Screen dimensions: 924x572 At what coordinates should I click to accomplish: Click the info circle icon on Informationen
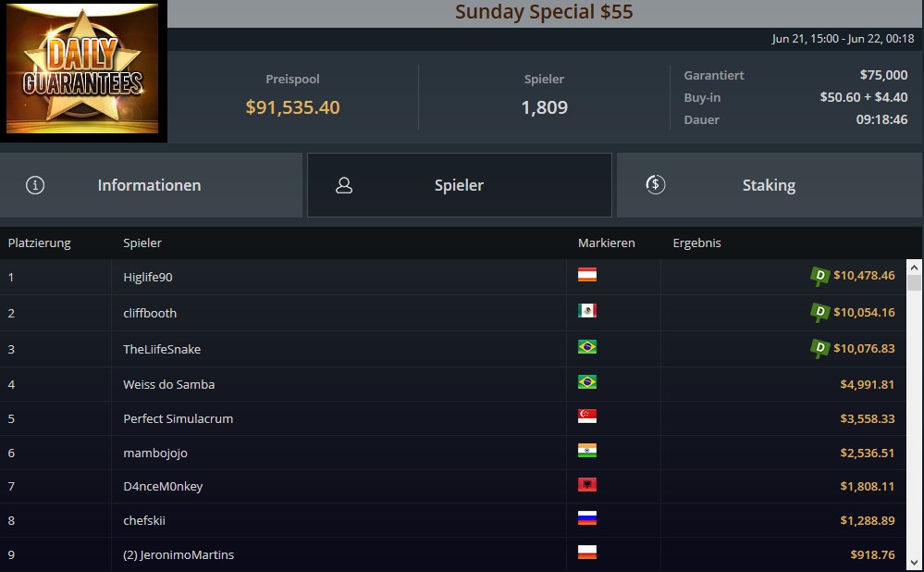[x=35, y=185]
